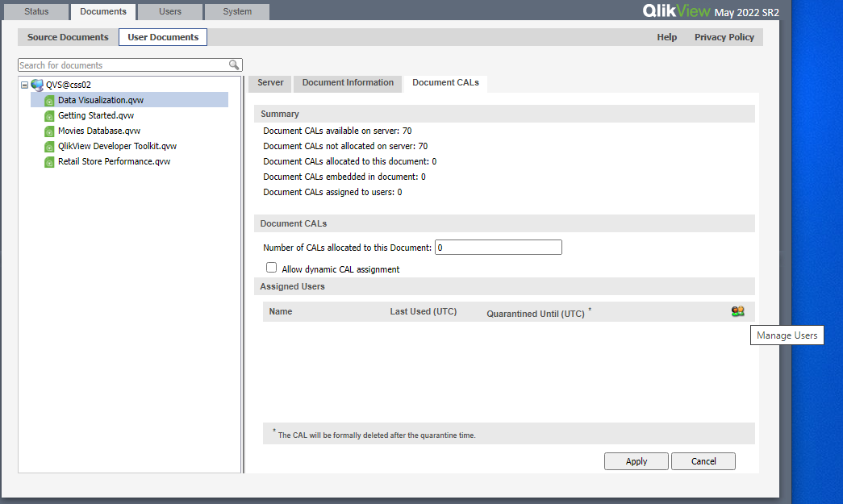
Task: Click the Cancel button
Action: point(703,461)
